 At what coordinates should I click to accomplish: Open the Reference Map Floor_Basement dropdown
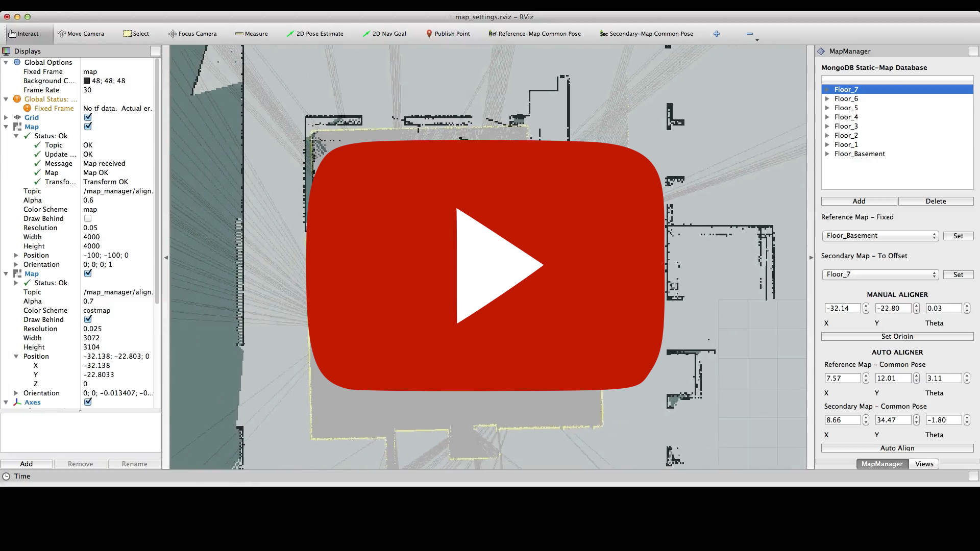(x=880, y=236)
